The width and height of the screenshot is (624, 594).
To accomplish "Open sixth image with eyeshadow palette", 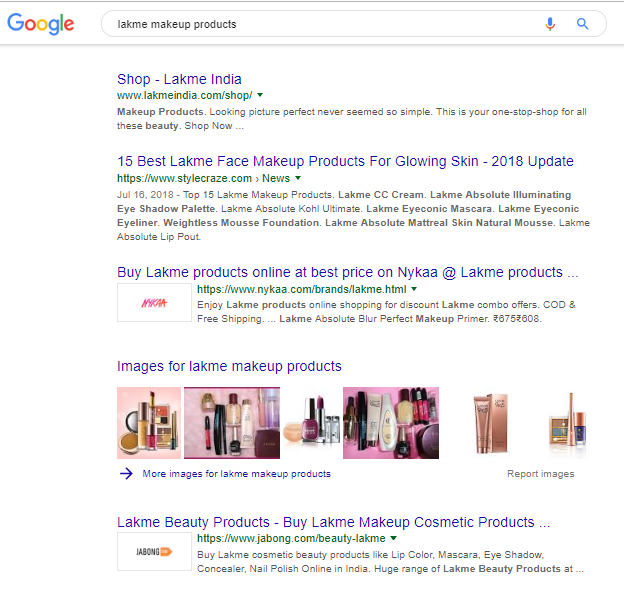I will click(x=567, y=423).
